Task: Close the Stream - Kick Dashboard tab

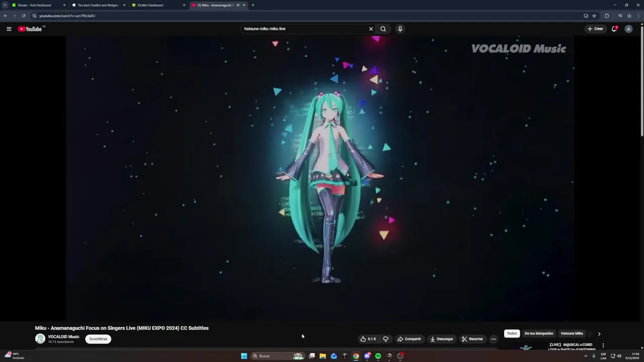Action: pos(64,5)
